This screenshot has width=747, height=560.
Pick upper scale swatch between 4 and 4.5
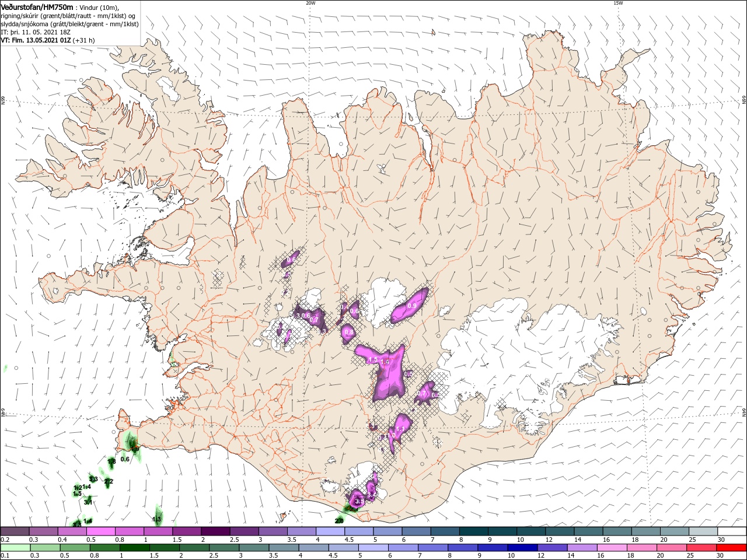[x=330, y=531]
